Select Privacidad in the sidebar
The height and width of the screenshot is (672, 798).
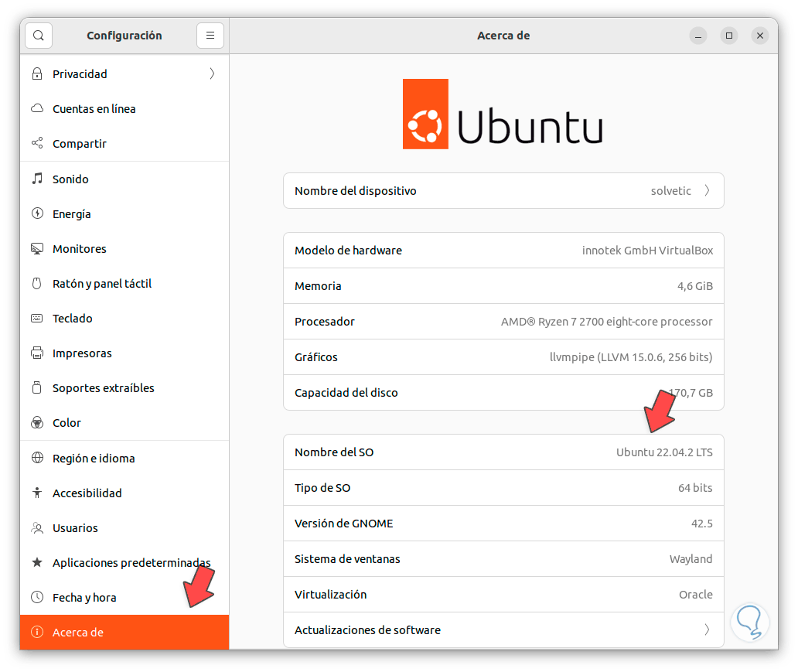(124, 73)
